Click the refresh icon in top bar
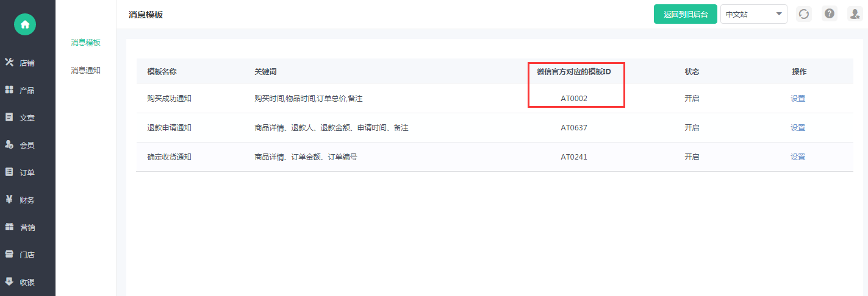868x296 pixels. [x=804, y=14]
